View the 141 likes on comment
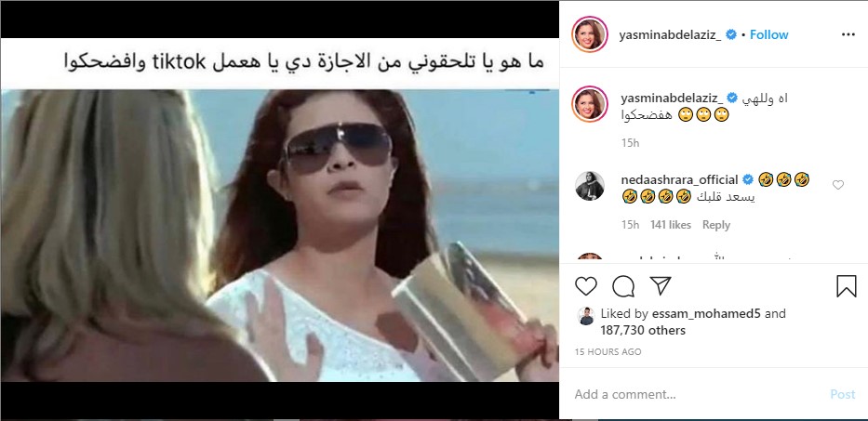This screenshot has width=868, height=421. click(x=671, y=225)
